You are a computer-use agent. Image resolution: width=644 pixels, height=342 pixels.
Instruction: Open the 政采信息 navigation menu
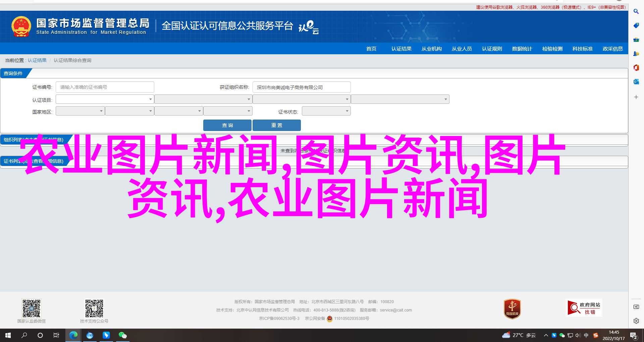[613, 49]
